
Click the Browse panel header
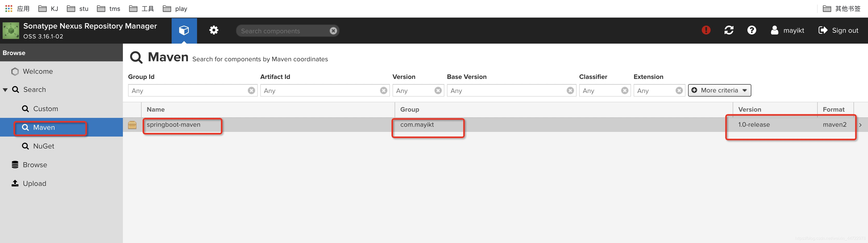[x=61, y=53]
